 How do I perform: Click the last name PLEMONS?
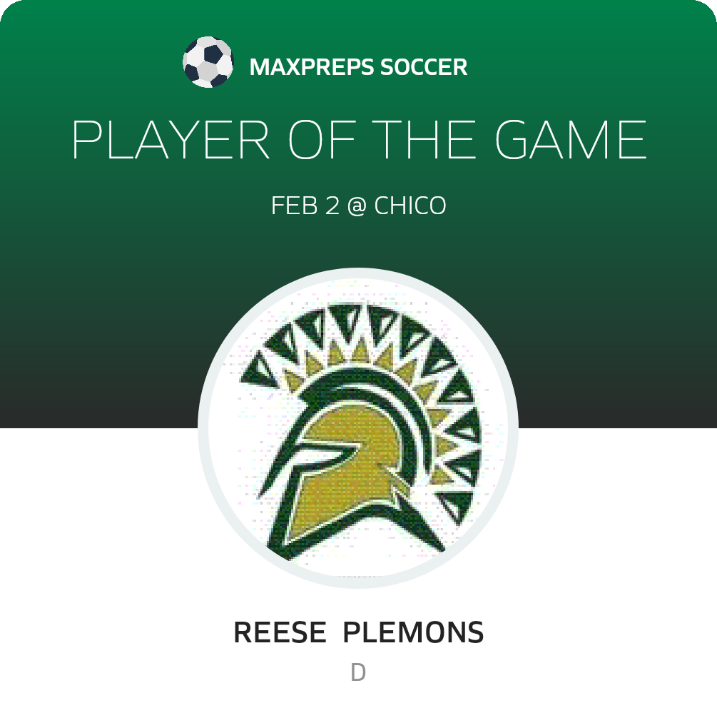(x=413, y=632)
